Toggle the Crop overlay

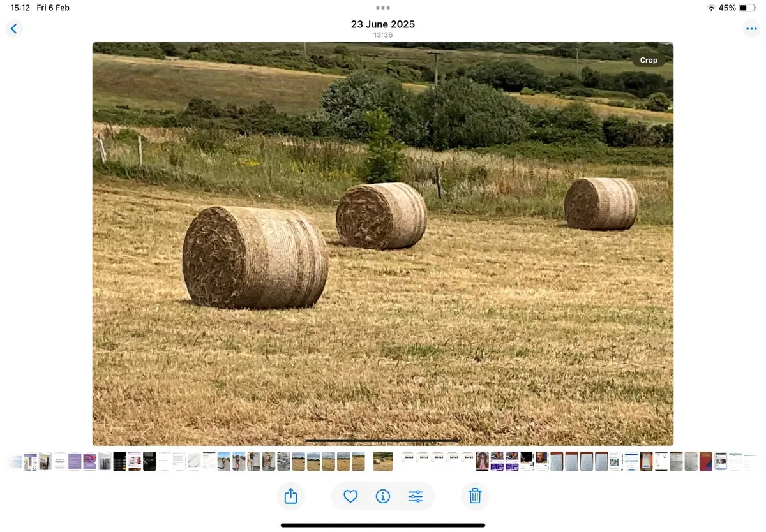pyautogui.click(x=649, y=60)
